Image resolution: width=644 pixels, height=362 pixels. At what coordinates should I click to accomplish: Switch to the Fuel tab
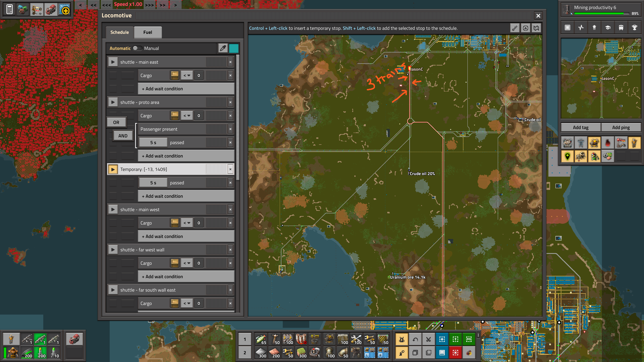148,32
